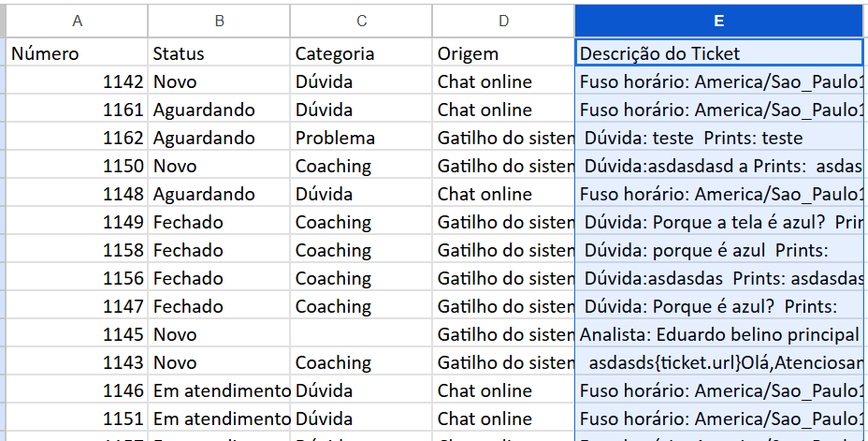The height and width of the screenshot is (441, 868).
Task: Click the 'Dúvida: porque é azul' description cell
Action: [x=719, y=250]
